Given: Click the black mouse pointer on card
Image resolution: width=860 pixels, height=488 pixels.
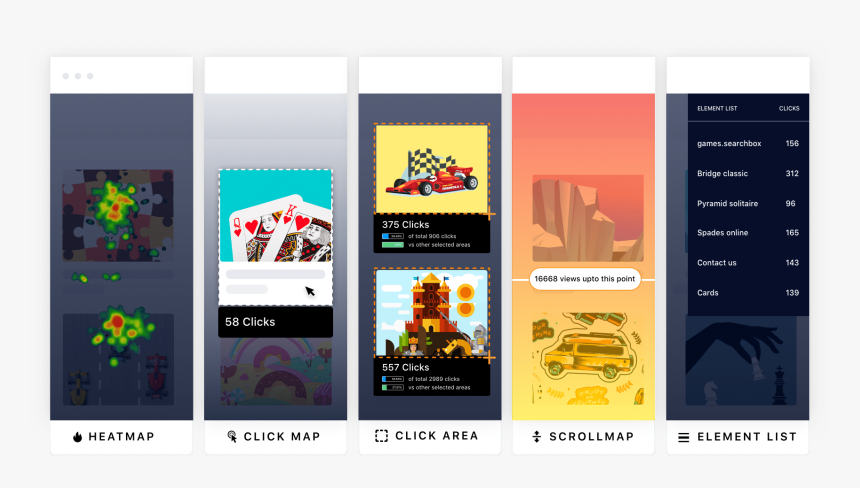Looking at the screenshot, I should coord(310,291).
